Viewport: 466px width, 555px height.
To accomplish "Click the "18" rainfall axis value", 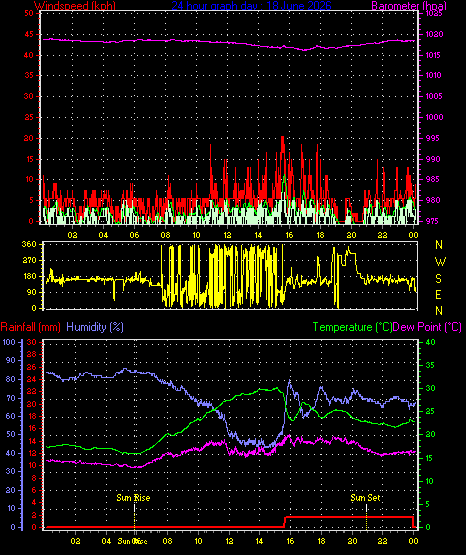I will coord(32,416).
